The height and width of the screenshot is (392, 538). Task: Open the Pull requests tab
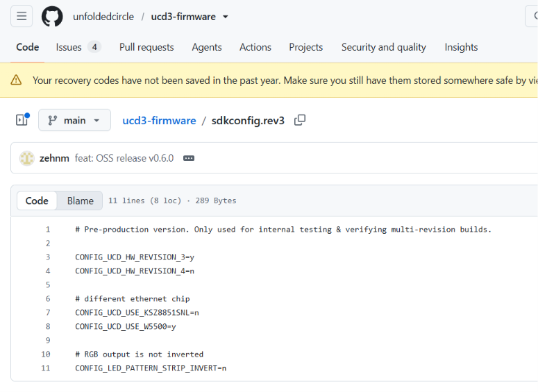point(146,47)
